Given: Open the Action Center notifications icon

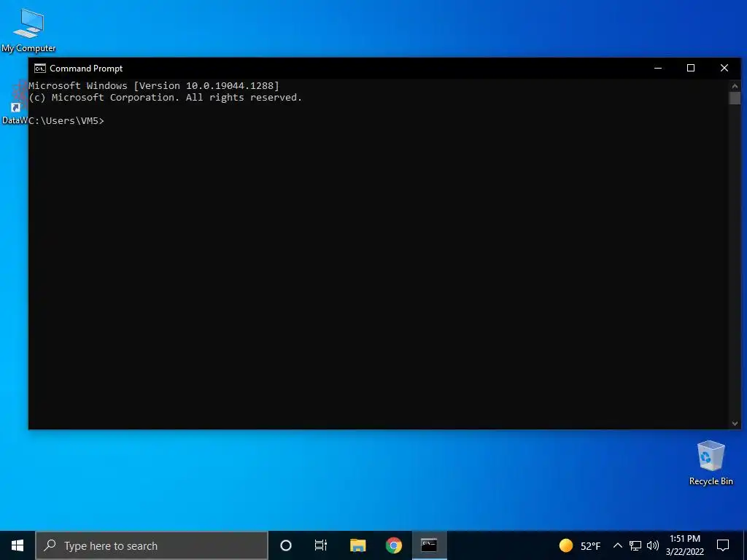Looking at the screenshot, I should tap(723, 545).
